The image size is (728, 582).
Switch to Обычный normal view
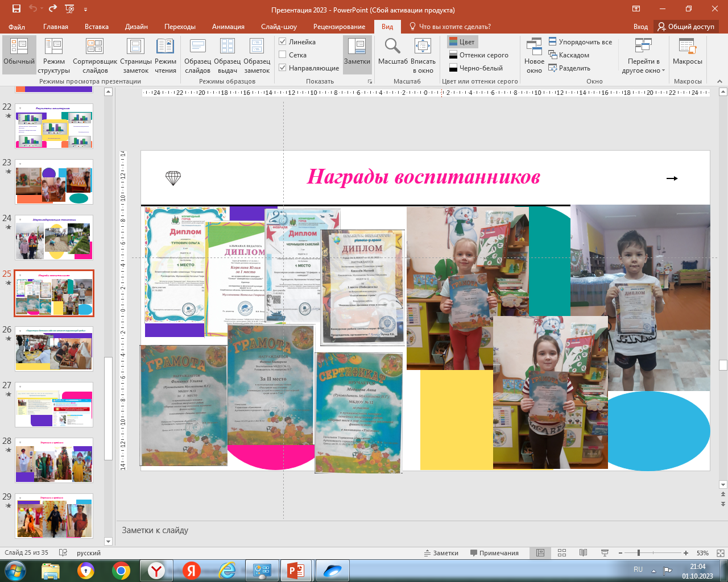point(19,55)
